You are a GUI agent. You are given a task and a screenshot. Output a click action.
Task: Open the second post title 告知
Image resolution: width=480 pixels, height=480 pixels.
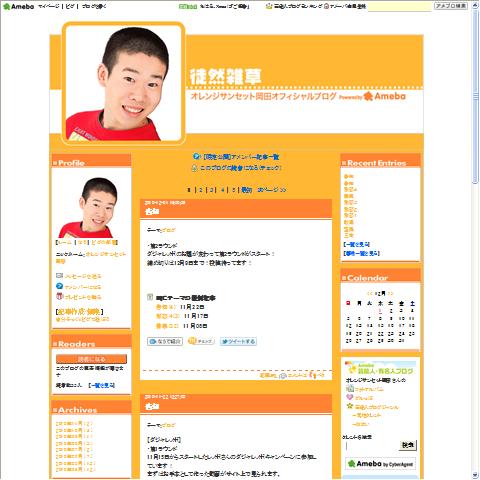(x=152, y=407)
